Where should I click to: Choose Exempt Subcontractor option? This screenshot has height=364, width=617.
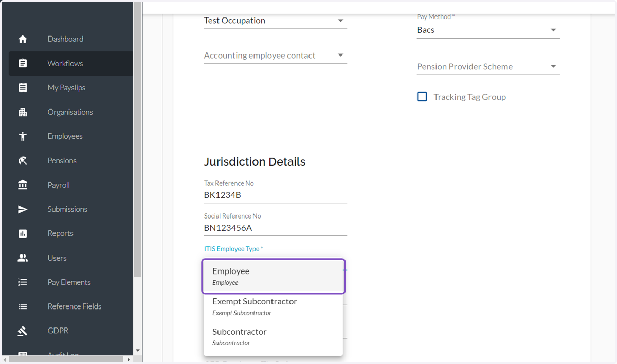point(273,306)
